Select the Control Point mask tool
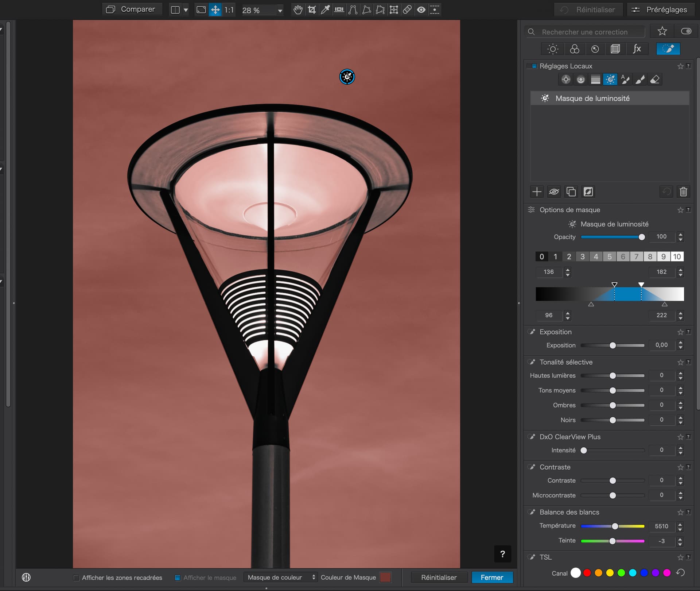The height and width of the screenshot is (591, 700). [x=566, y=80]
